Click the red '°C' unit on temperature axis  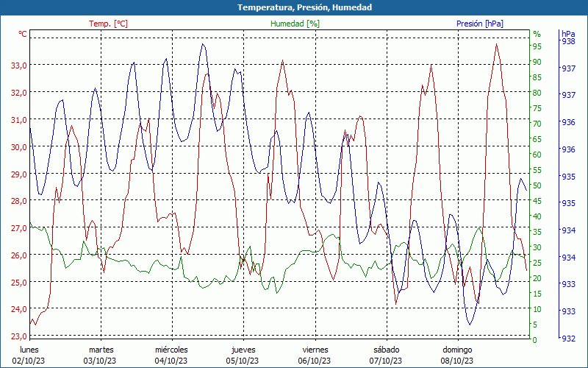[23, 34]
